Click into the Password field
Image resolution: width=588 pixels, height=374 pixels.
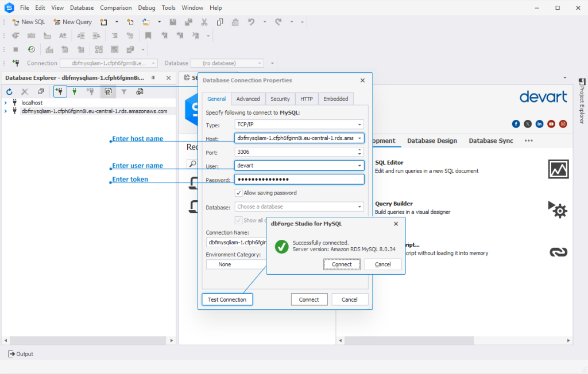click(299, 180)
